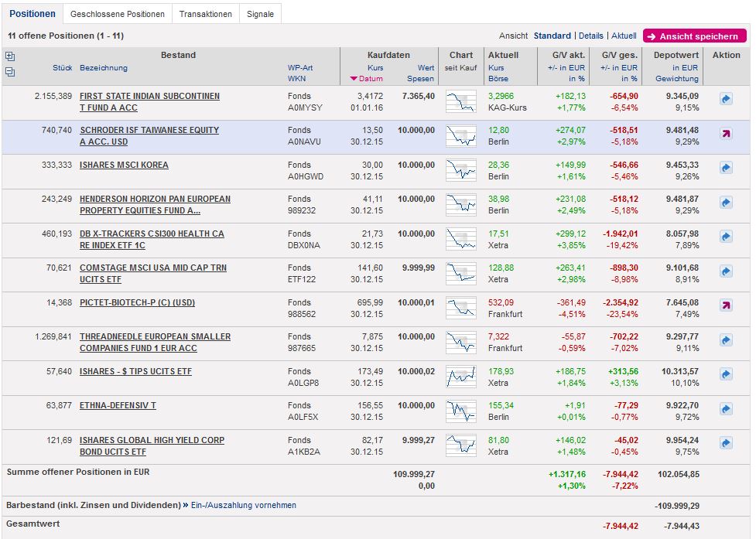Open the Transaktionen tab
Viewport: 756px width, 539px height.
click(x=205, y=14)
